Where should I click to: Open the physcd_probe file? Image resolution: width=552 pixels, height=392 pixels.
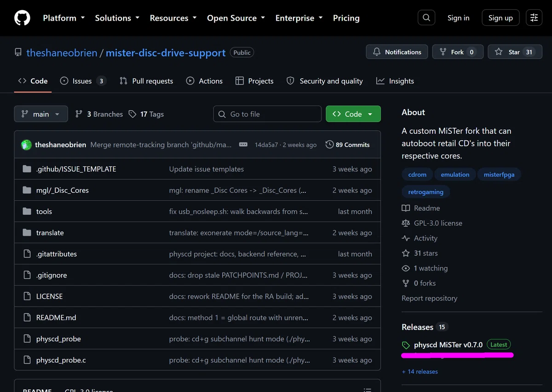point(58,338)
